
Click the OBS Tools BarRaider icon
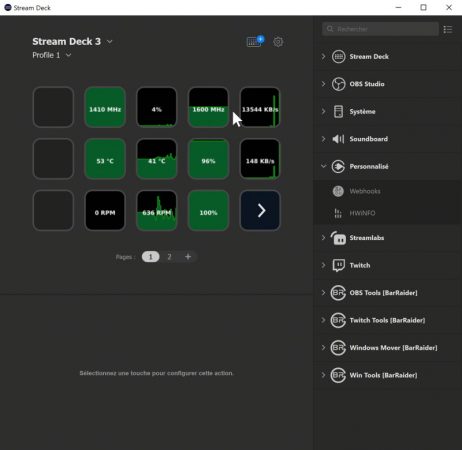[338, 293]
